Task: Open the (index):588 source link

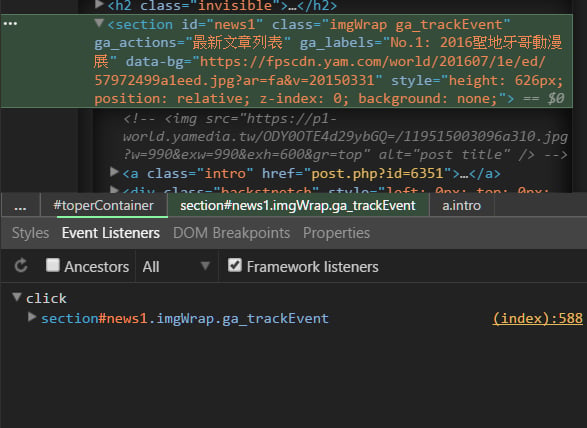Action: (538, 318)
